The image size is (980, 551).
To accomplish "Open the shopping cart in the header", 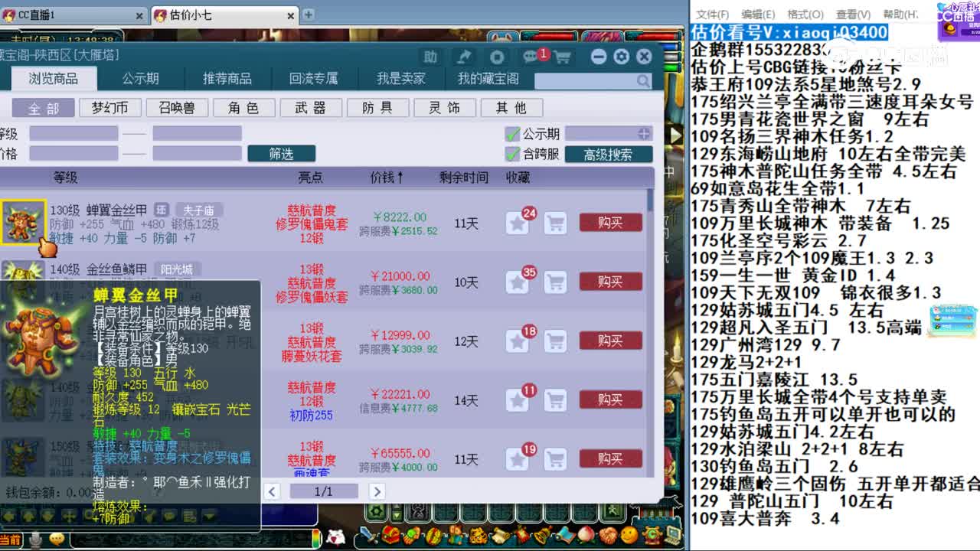I will [562, 57].
